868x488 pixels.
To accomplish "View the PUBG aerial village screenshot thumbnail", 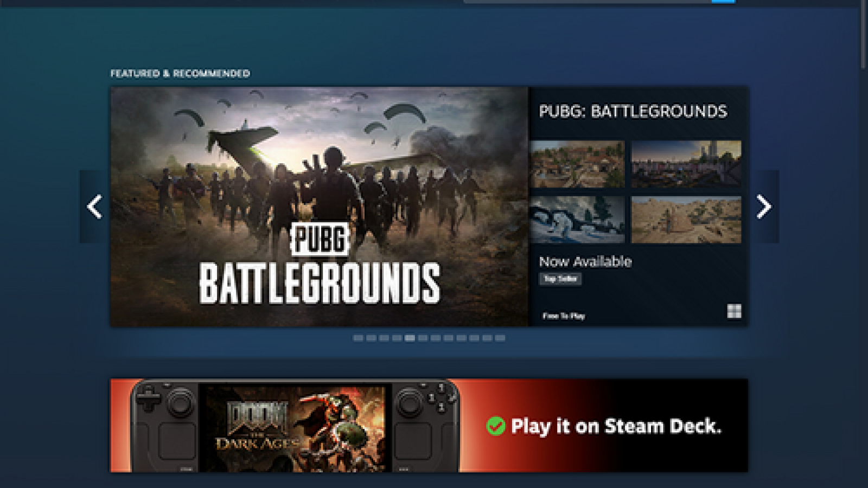I will tap(577, 164).
